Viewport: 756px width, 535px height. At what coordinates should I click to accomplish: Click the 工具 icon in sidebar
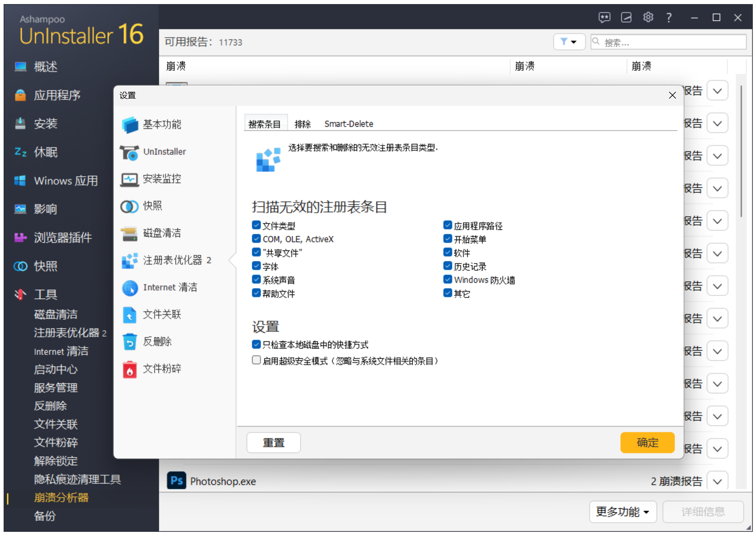[20, 294]
